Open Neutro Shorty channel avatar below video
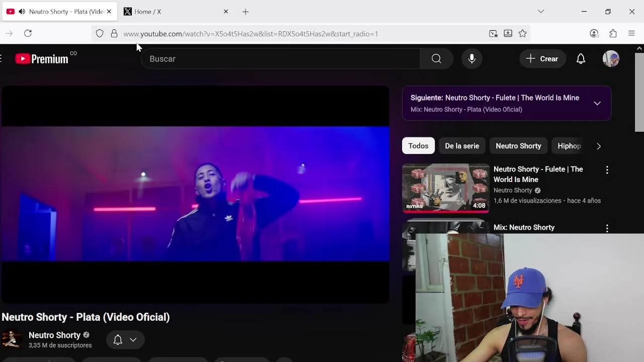Image resolution: width=644 pixels, height=362 pixels. (x=12, y=339)
